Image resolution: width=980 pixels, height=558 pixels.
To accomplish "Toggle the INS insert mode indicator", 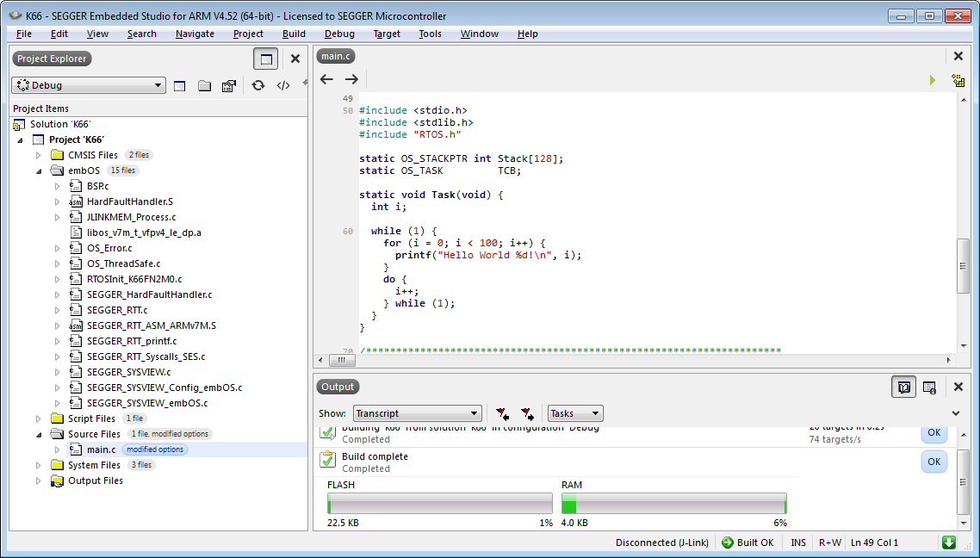I will click(x=798, y=542).
